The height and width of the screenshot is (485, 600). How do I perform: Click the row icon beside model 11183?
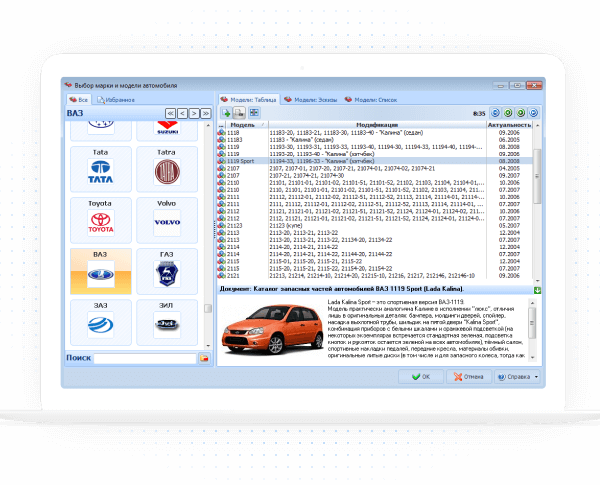coord(221,140)
